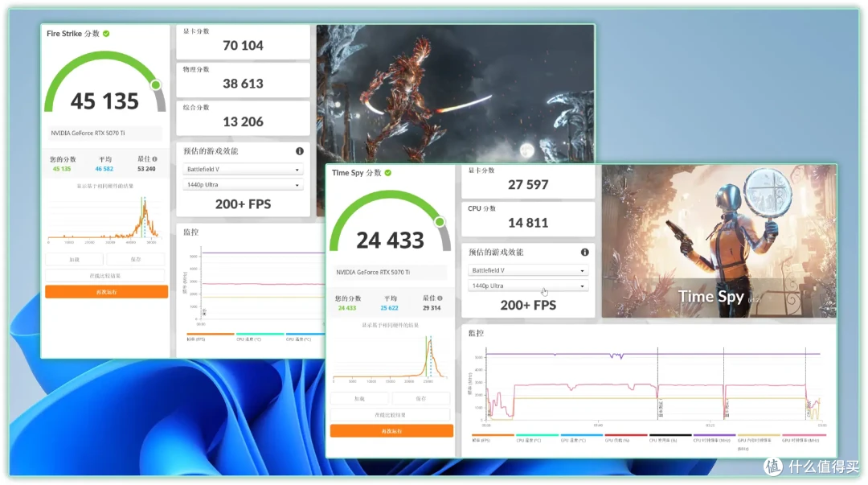Click orange 再次运行 button in Time Spy window

tap(391, 430)
